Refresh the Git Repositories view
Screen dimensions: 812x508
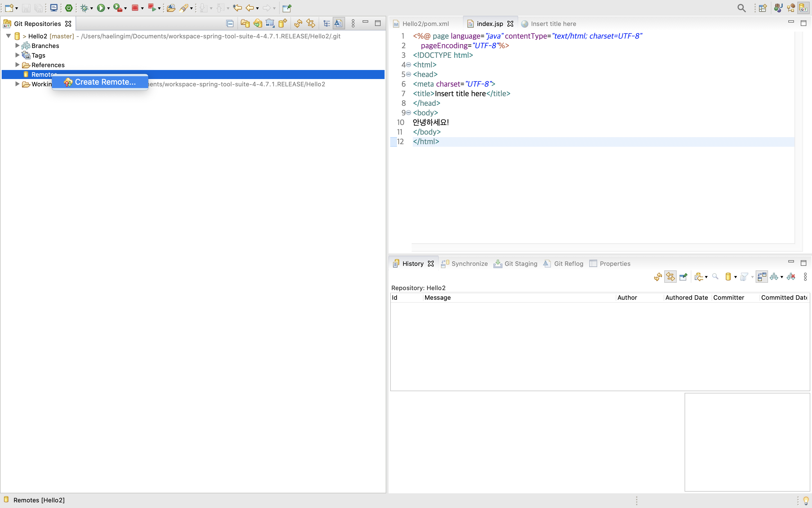coord(298,23)
